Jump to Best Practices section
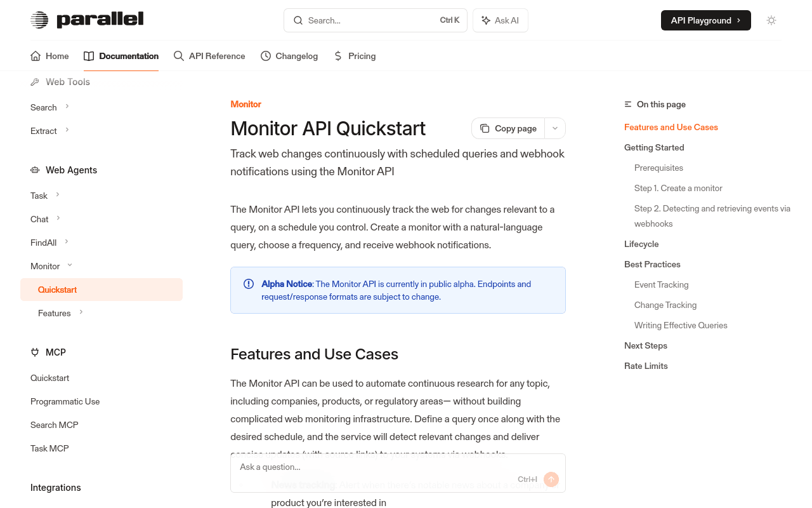The height and width of the screenshot is (508, 812). click(652, 264)
